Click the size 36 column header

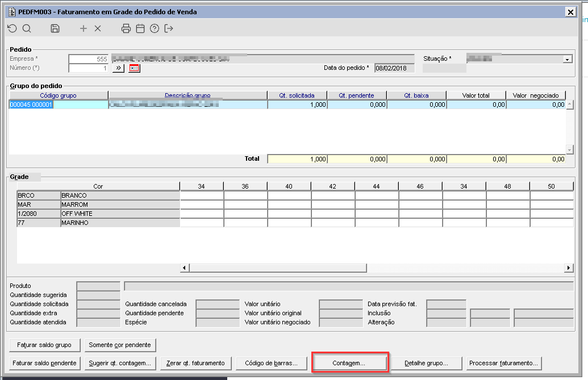(245, 186)
